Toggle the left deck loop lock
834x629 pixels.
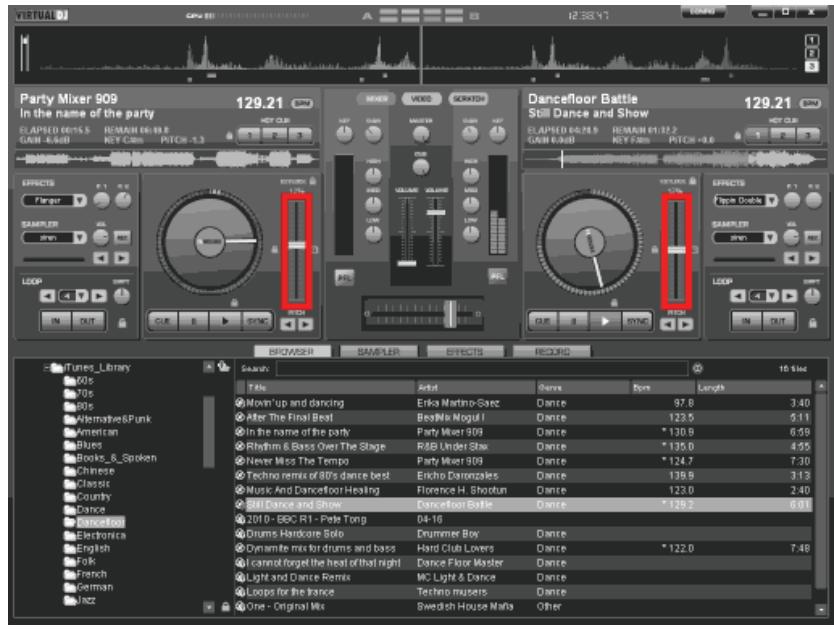coord(122,323)
